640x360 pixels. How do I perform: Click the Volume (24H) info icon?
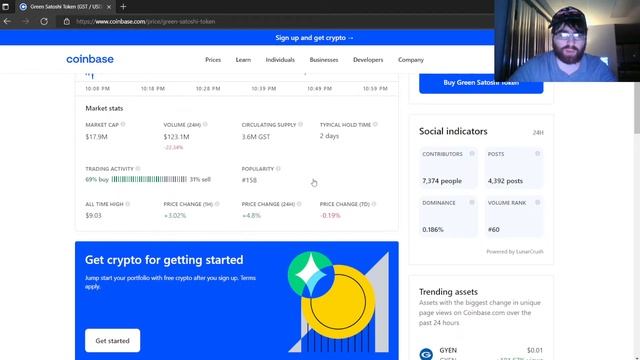[205, 124]
